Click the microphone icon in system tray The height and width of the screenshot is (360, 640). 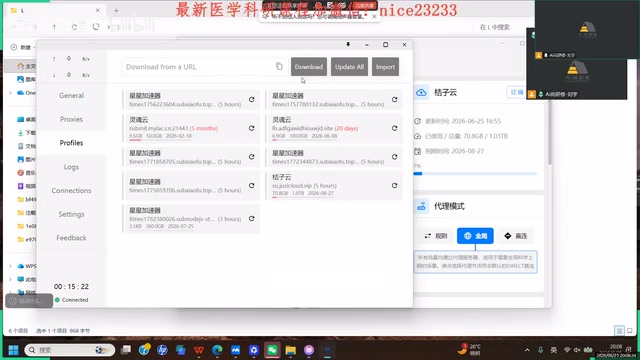click(540, 350)
